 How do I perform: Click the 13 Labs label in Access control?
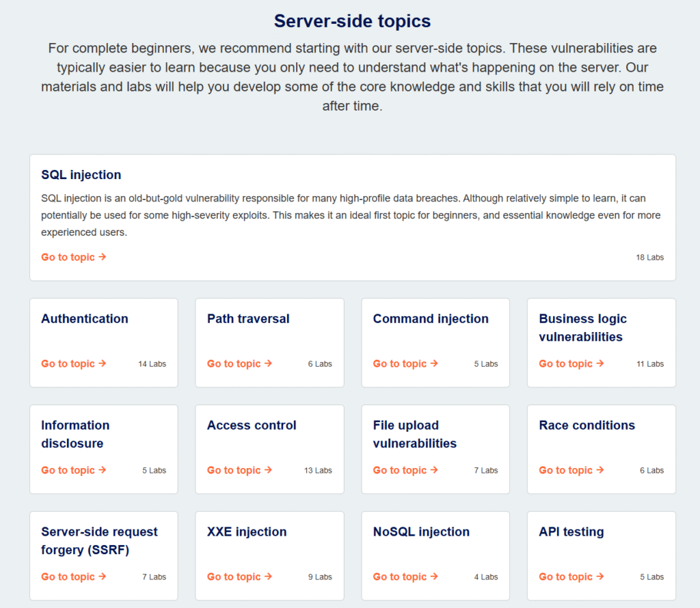pos(318,471)
